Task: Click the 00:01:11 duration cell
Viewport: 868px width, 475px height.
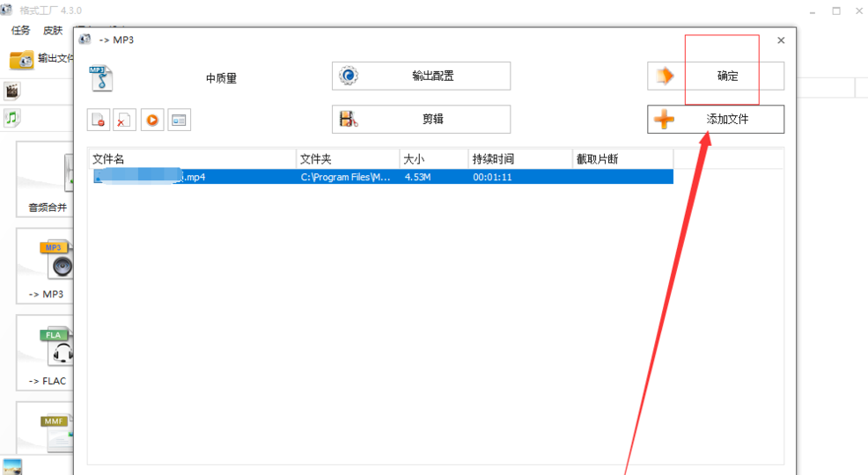Action: (x=492, y=177)
